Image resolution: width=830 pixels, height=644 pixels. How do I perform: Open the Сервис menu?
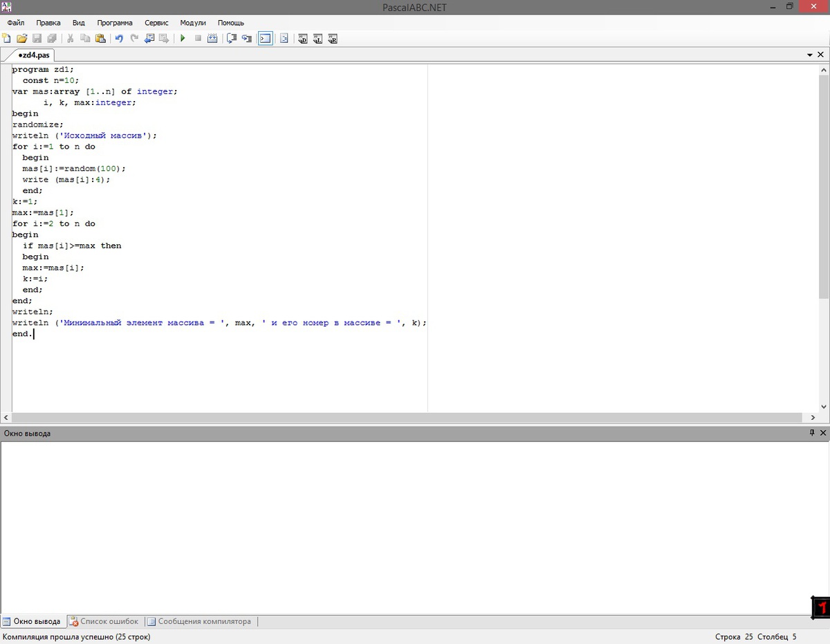[x=156, y=23]
